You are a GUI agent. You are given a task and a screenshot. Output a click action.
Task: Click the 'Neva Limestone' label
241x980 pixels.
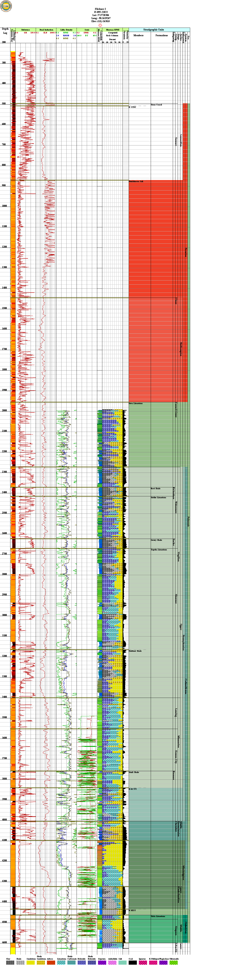point(135,403)
